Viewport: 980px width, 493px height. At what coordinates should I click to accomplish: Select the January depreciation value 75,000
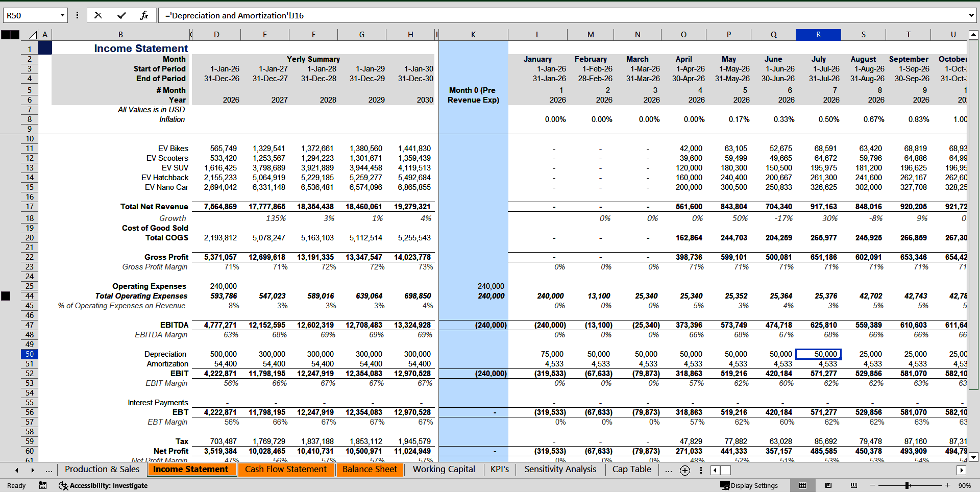point(552,354)
